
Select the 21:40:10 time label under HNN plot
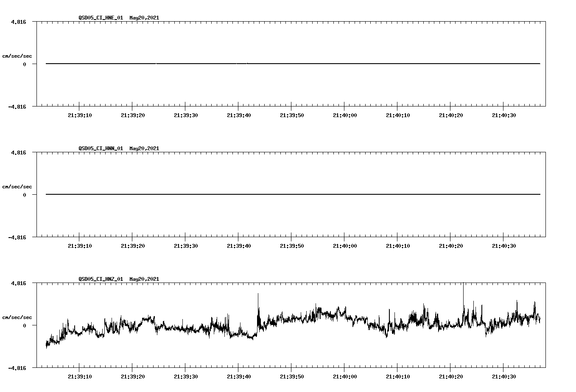pyautogui.click(x=398, y=246)
